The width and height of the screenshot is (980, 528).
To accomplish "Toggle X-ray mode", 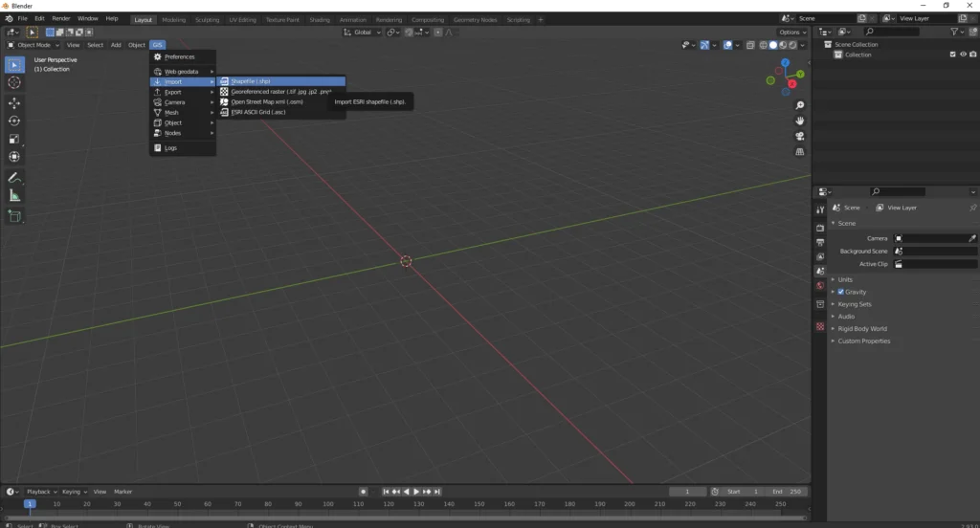I will point(750,45).
